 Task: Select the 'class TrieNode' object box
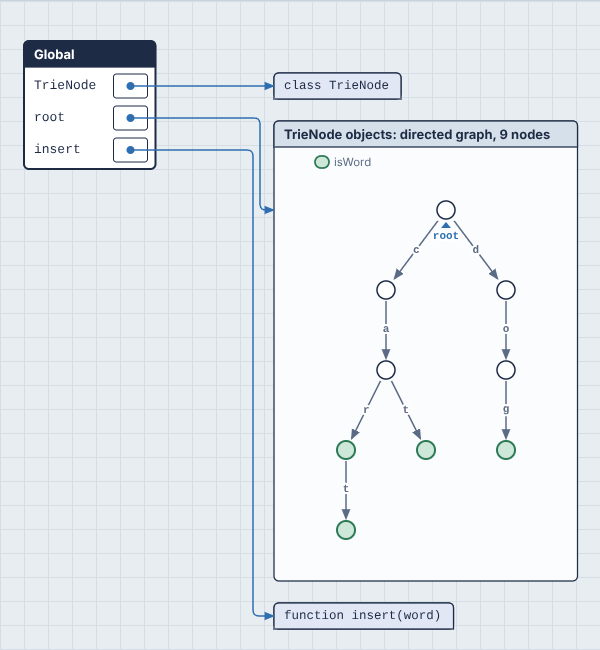337,86
